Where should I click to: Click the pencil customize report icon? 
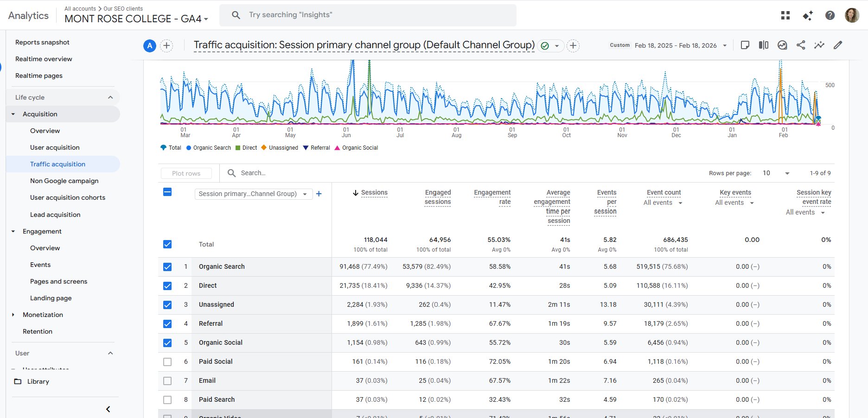[x=838, y=45]
